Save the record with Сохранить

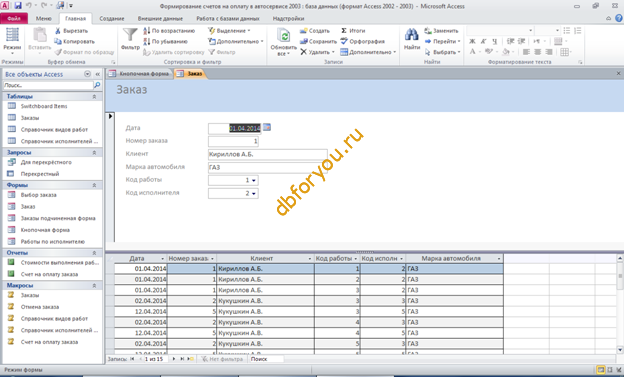point(318,41)
